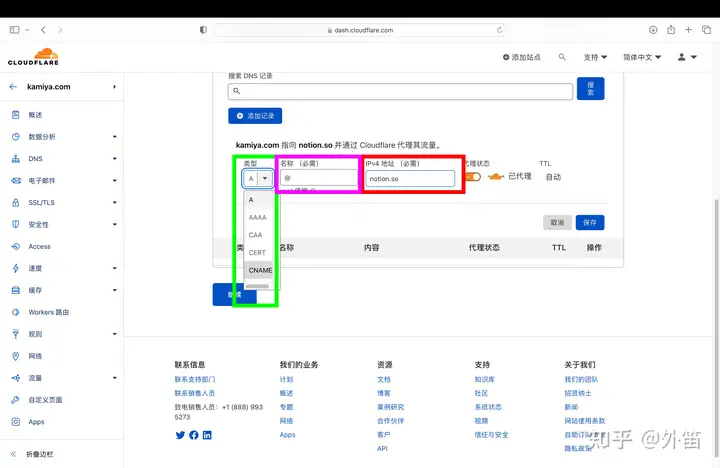Click the blue 搜索 search button
This screenshot has height=468, width=720.
pos(591,89)
